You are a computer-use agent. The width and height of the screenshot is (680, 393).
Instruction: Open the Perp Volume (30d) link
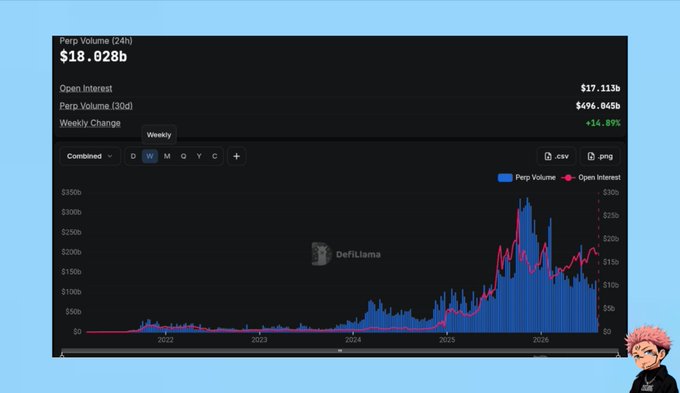[x=96, y=105]
